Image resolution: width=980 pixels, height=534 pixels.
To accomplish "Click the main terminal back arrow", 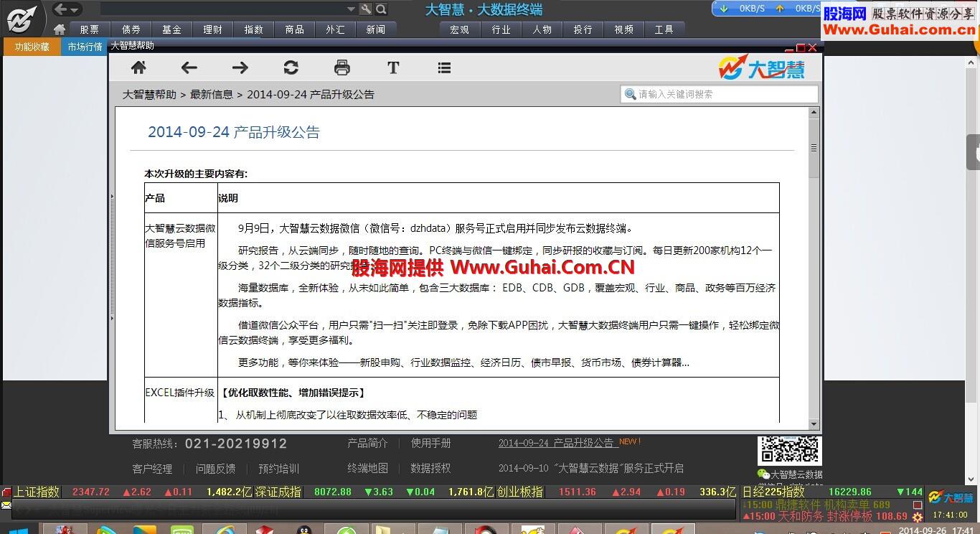I will point(61,9).
